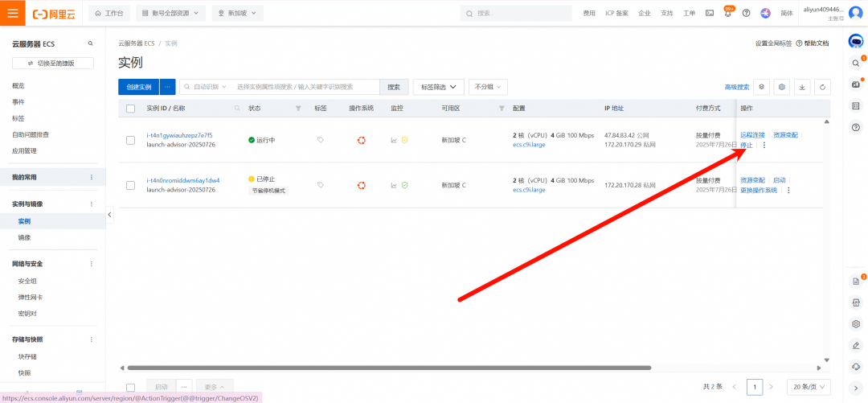Screen dimensions: 868x403
Task: Open the 自动识别 search type dropdown
Action: tap(206, 87)
